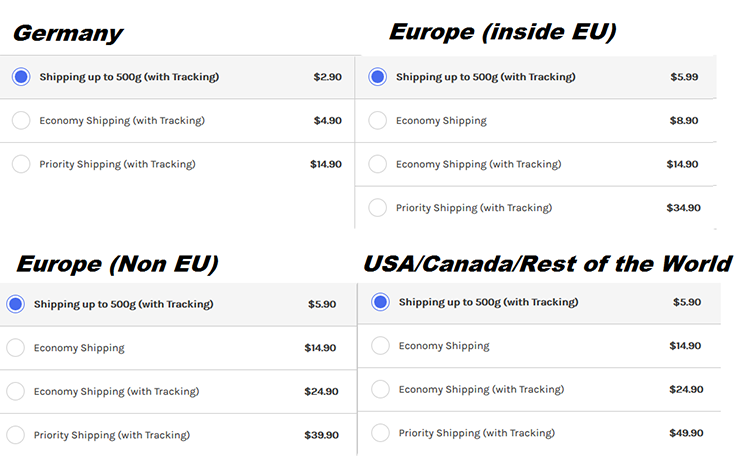Select Rest of World Shipping up to 500g
Image resolution: width=737 pixels, height=456 pixels.
(380, 302)
